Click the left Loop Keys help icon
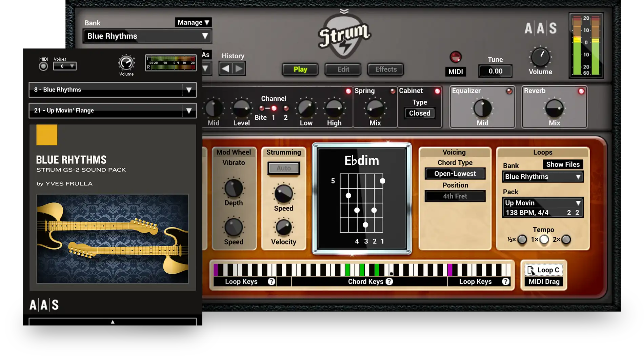 (271, 281)
